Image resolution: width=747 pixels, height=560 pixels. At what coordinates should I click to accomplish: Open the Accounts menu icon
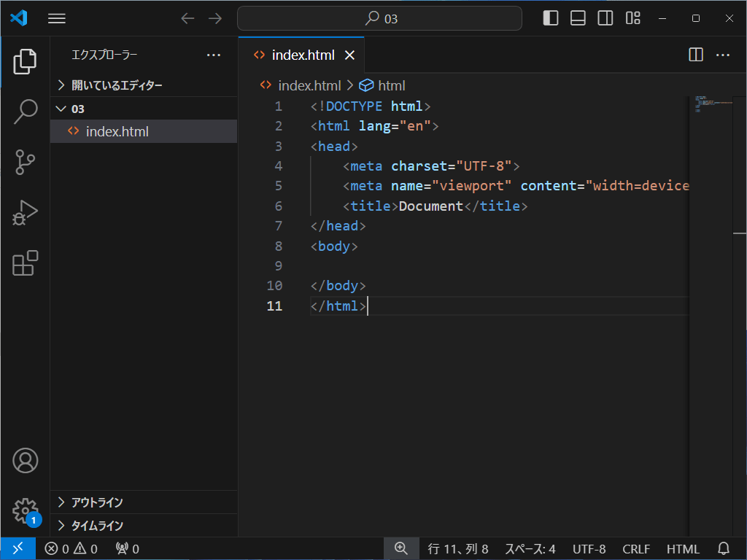click(25, 460)
